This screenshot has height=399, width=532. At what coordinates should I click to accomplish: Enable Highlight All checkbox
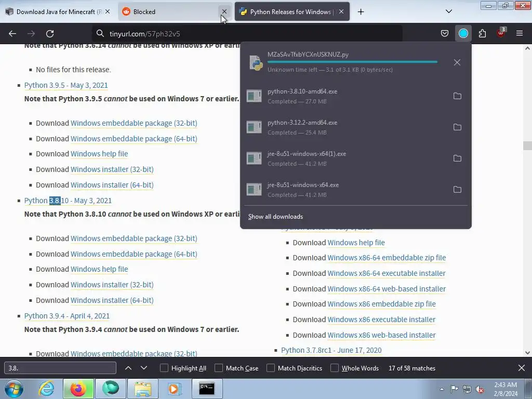[164, 368]
